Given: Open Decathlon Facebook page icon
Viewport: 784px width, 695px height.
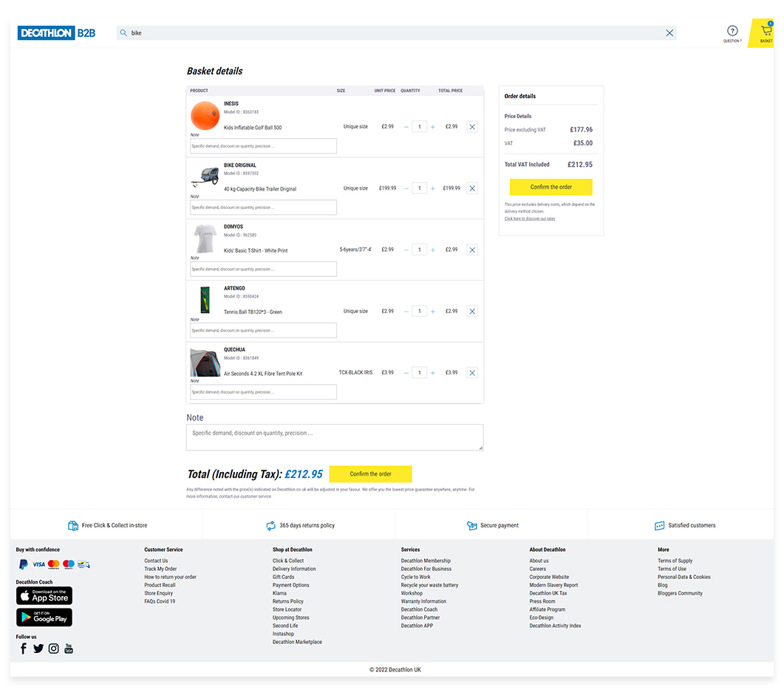Looking at the screenshot, I should [23, 648].
